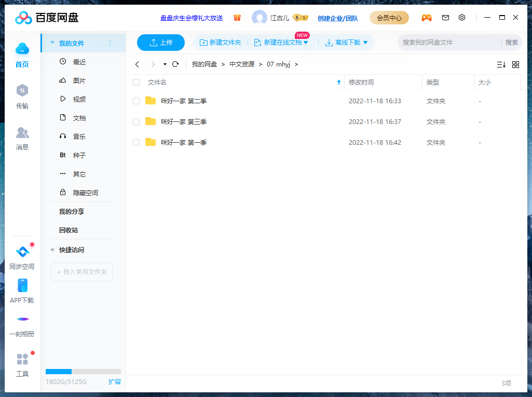
Task: Click the refresh icon in navigation bar
Action: click(175, 64)
